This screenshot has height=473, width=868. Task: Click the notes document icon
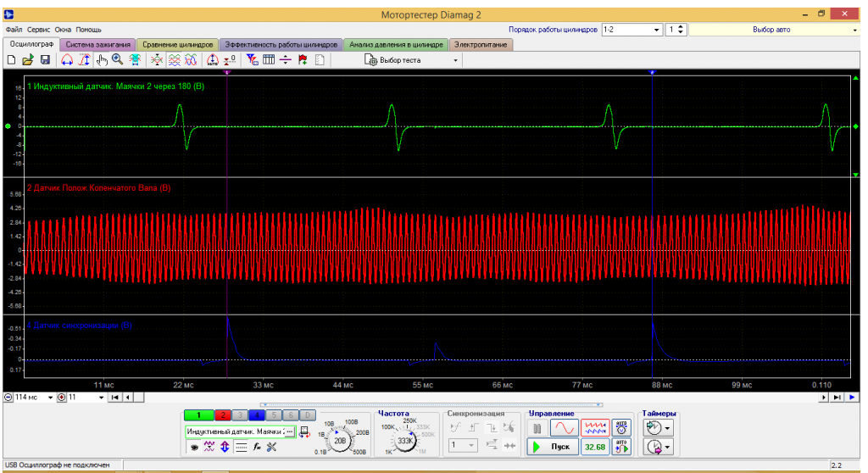(x=320, y=60)
